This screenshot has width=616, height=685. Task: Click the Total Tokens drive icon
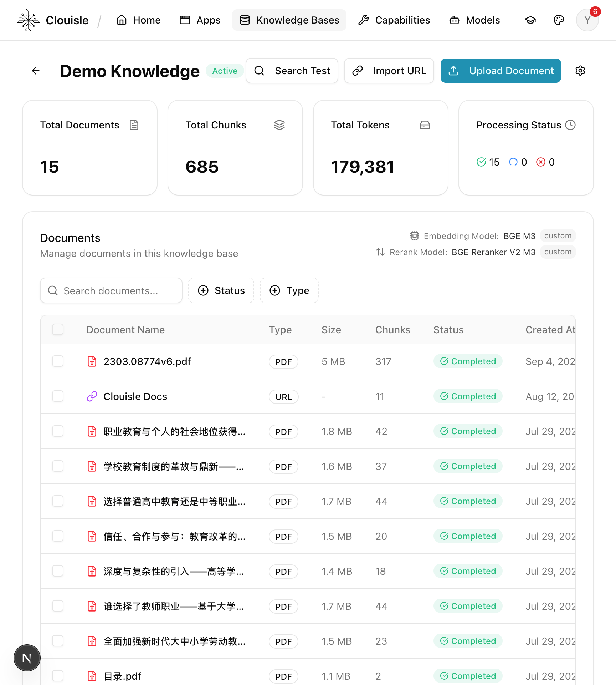pos(425,125)
